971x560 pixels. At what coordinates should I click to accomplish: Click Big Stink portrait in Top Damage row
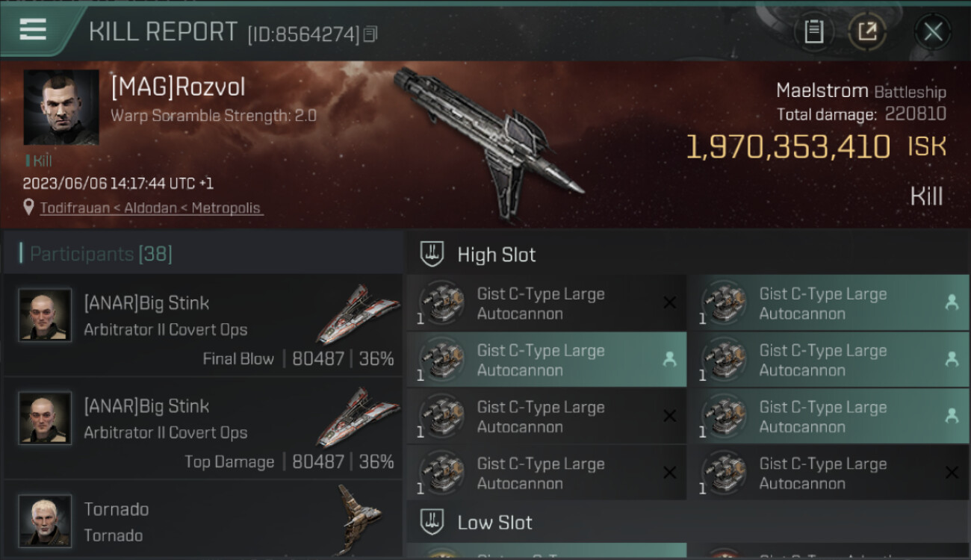pos(45,418)
